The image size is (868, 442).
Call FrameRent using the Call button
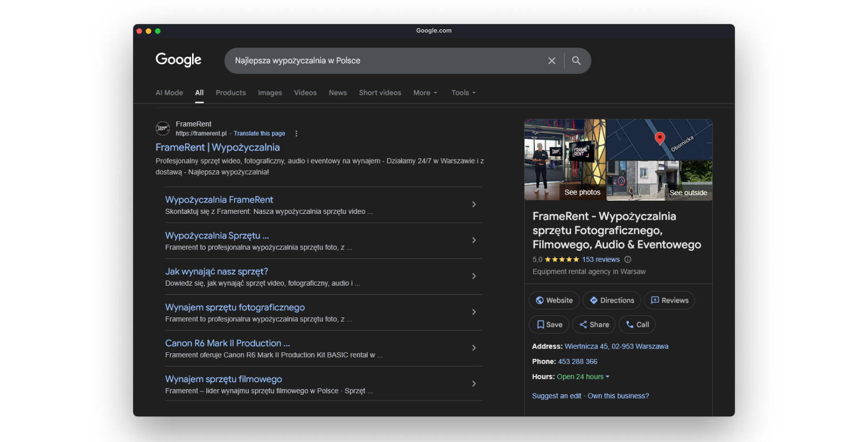637,324
